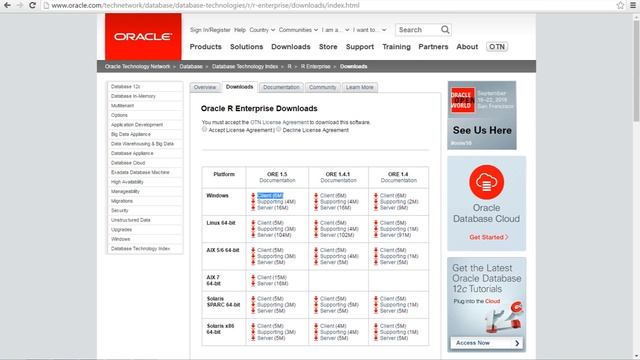This screenshot has height=360, width=640.
Task: Click download arrow for AIX 5/6 ORE 1.4.1 Supporting (4M)
Action: 316,256
